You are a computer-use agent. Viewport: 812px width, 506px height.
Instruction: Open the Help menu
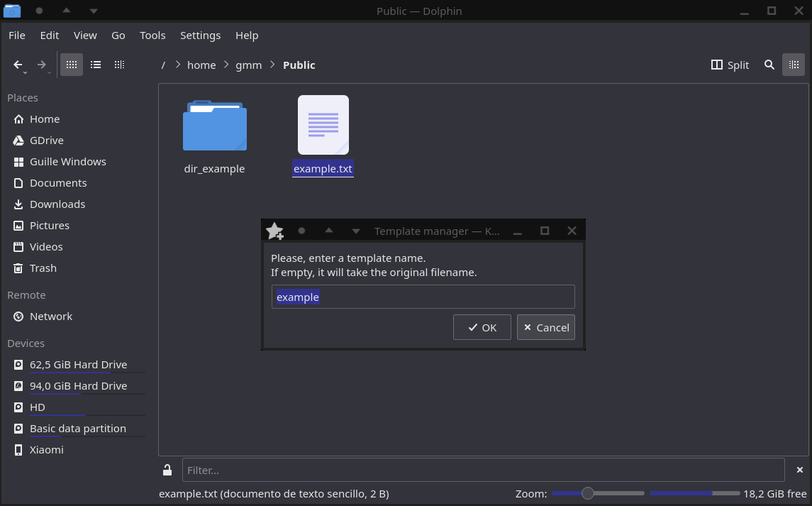[247, 35]
